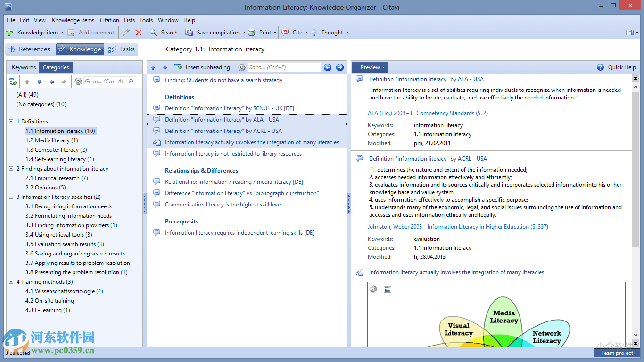644x362 pixels.
Task: Click Insert subheading button
Action: [x=202, y=67]
